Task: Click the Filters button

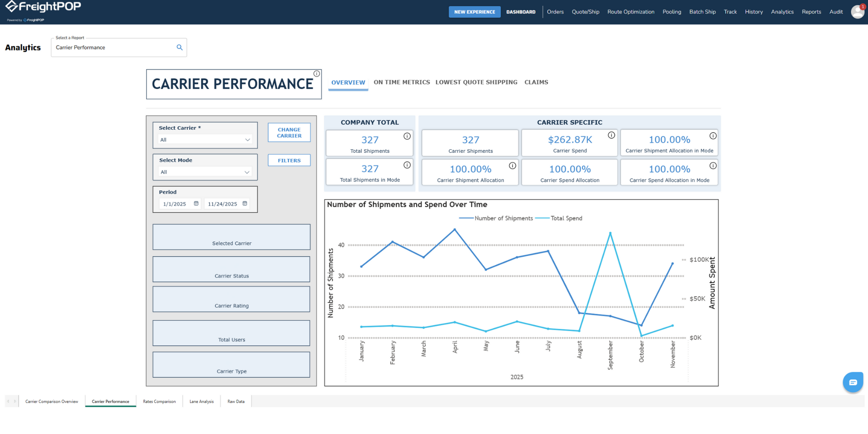Action: tap(289, 160)
